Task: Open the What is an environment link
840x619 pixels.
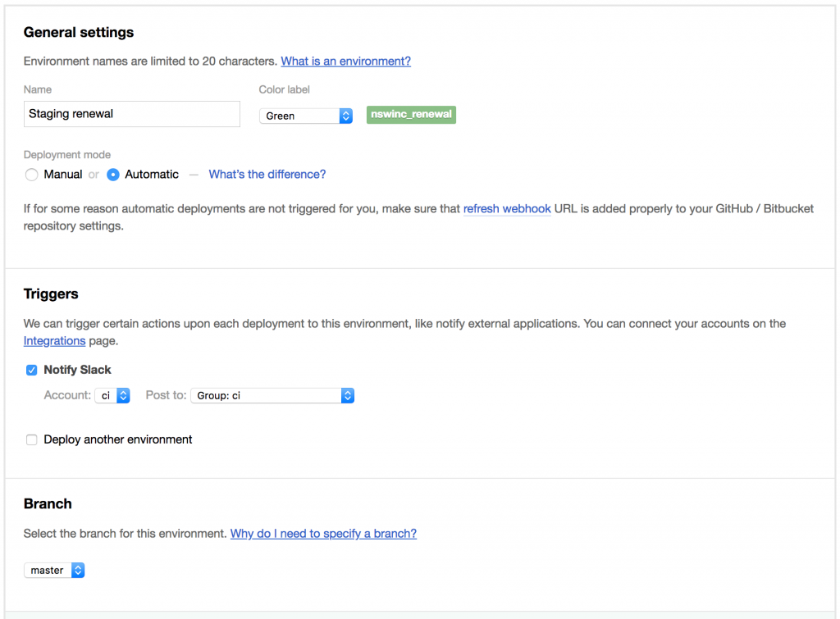Action: (x=345, y=61)
